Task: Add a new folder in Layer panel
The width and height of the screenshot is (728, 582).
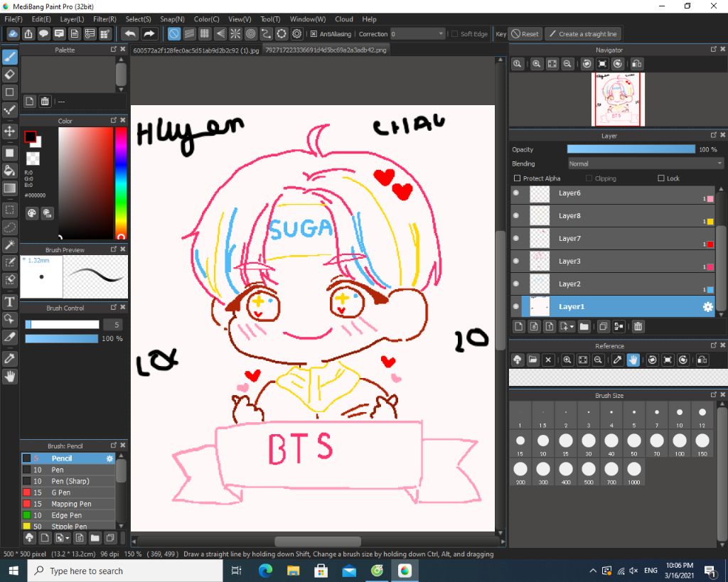Action: pos(584,326)
